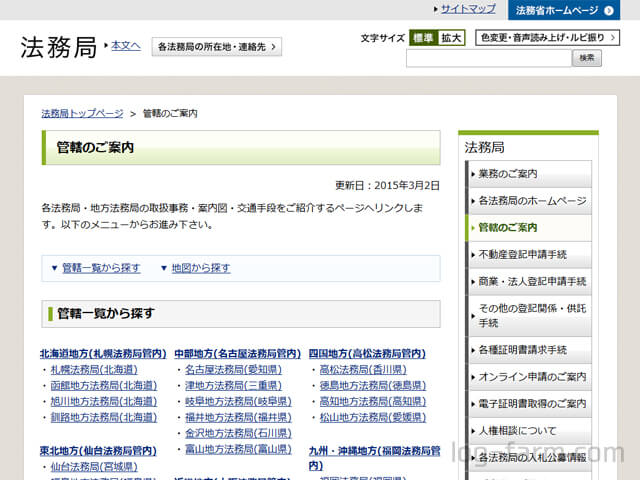Open 各法務局の入札公募情報 sidebar item

[530, 458]
